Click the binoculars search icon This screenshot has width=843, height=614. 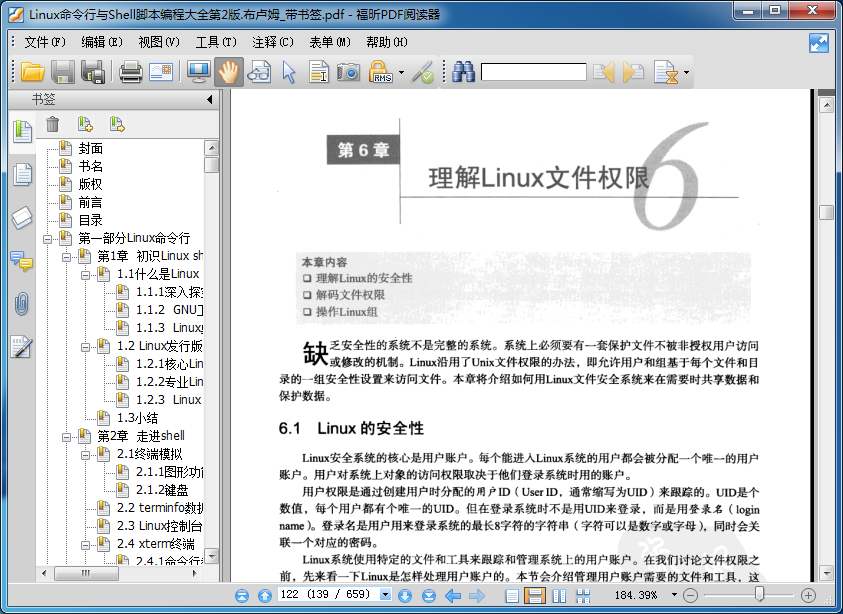(463, 72)
